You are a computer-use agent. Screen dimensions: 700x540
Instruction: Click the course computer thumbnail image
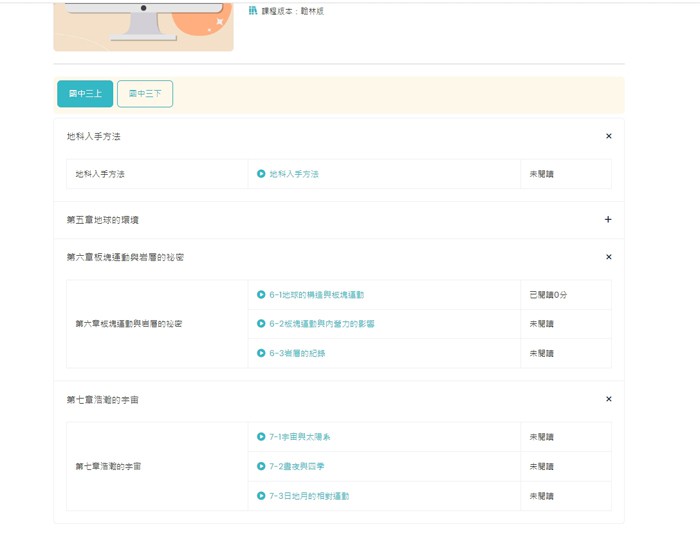[143, 24]
